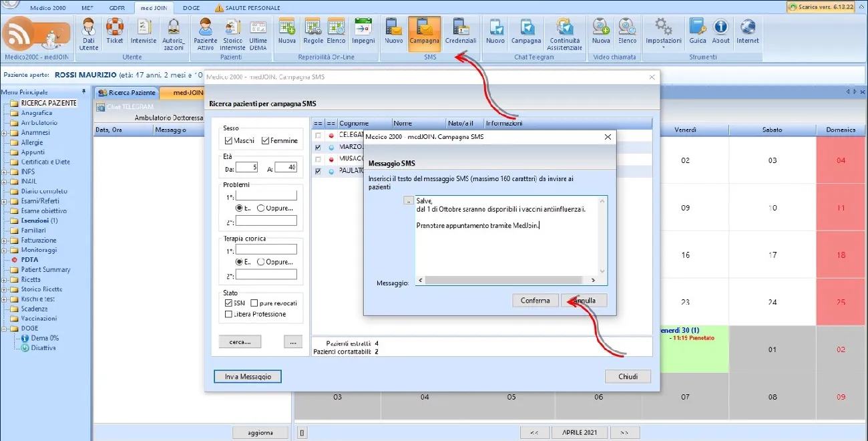Expand the Anamnesi tree node
The height and width of the screenshot is (441, 868).
point(5,132)
